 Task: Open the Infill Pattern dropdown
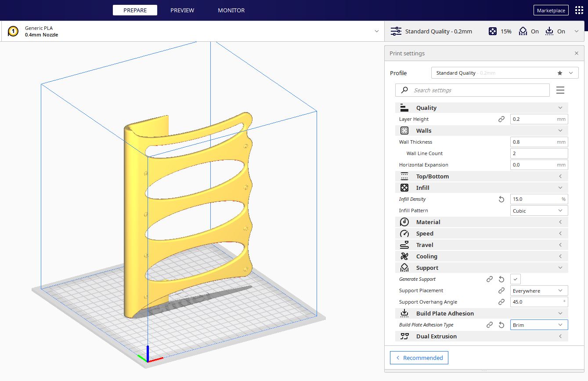click(539, 210)
